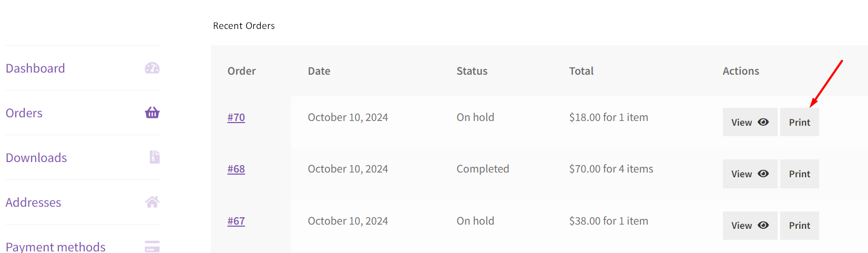Image resolution: width=868 pixels, height=253 pixels.
Task: Navigate to Addresses in sidebar
Action: coord(33,203)
